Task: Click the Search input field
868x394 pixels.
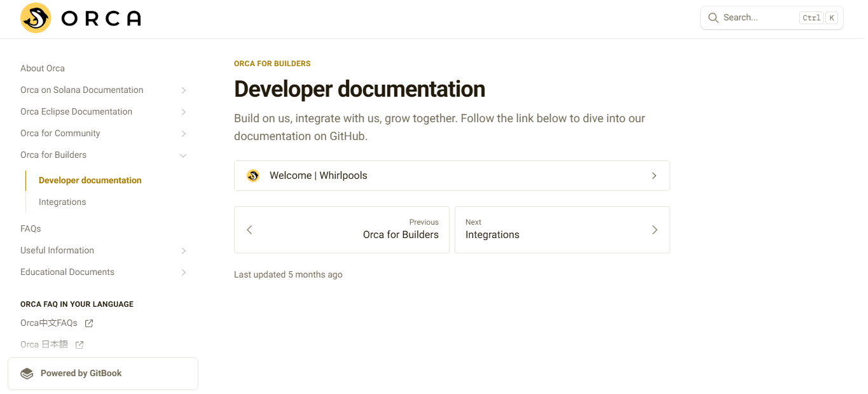Action: pos(772,18)
